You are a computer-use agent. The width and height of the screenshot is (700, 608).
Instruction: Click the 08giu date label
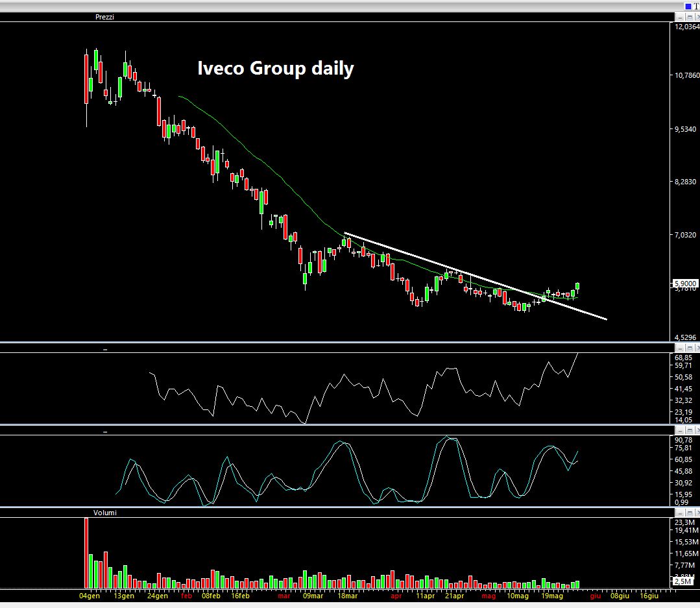(x=620, y=596)
